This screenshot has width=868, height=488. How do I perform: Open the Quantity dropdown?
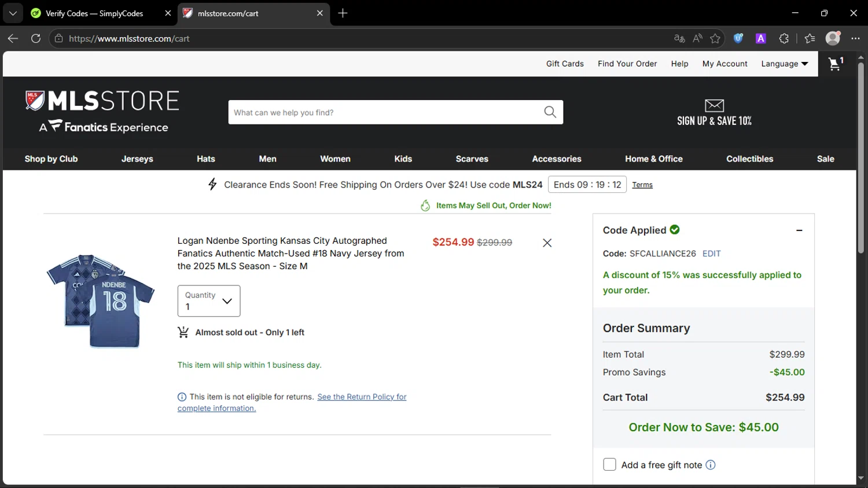pyautogui.click(x=209, y=301)
